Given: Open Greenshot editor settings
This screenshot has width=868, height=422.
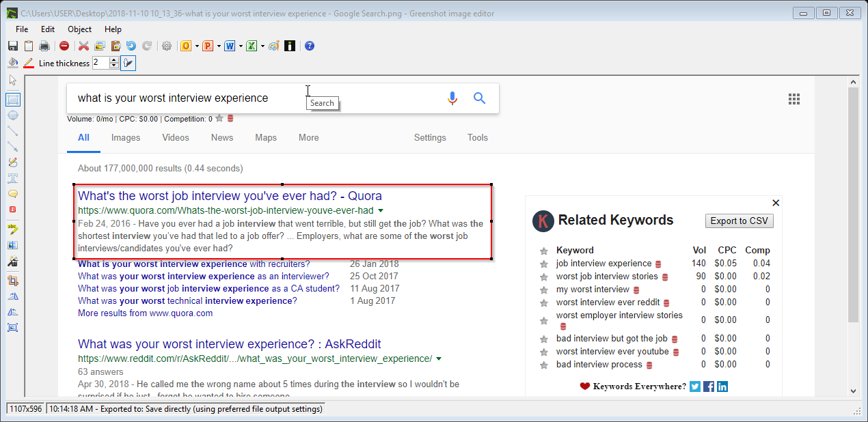Looking at the screenshot, I should (167, 46).
